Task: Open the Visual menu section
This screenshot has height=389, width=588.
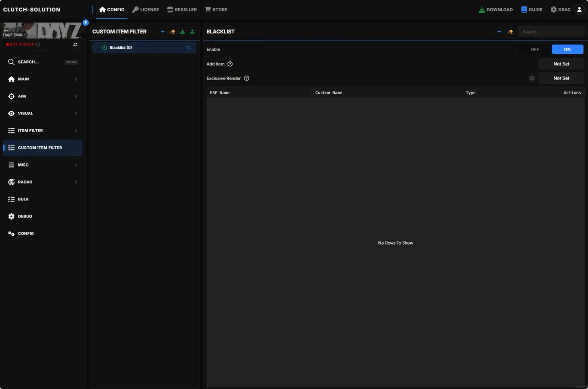Action: tap(43, 113)
